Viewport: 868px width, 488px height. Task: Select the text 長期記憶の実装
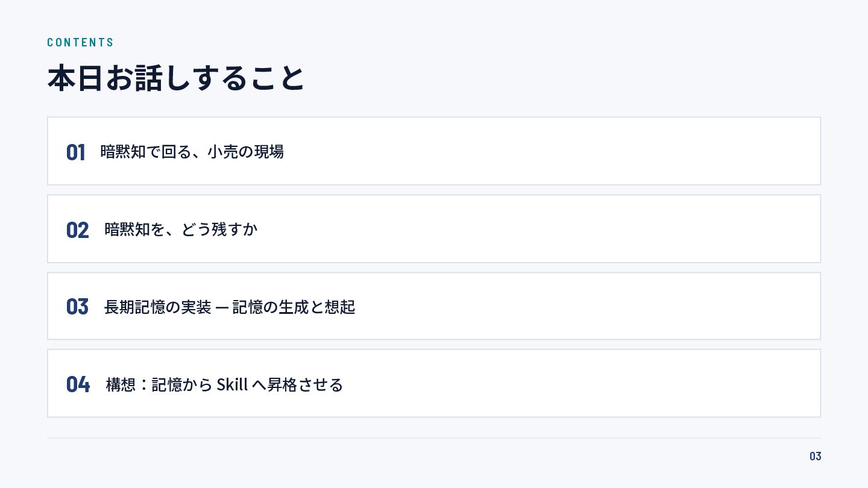click(x=157, y=307)
